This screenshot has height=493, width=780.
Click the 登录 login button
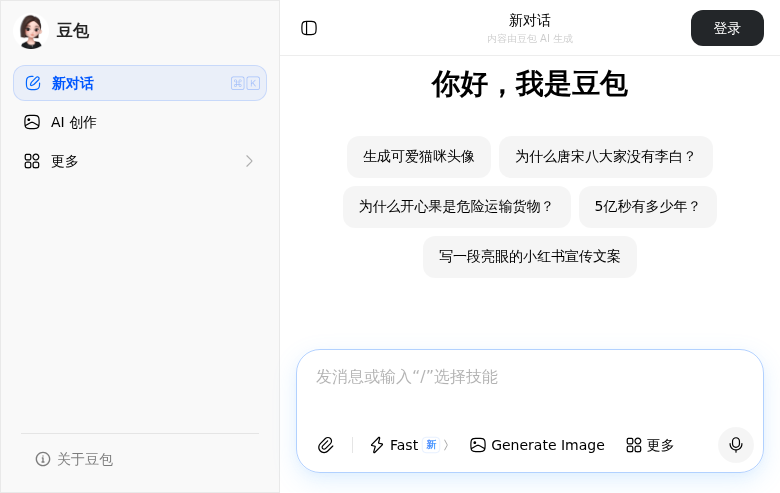[x=727, y=28]
